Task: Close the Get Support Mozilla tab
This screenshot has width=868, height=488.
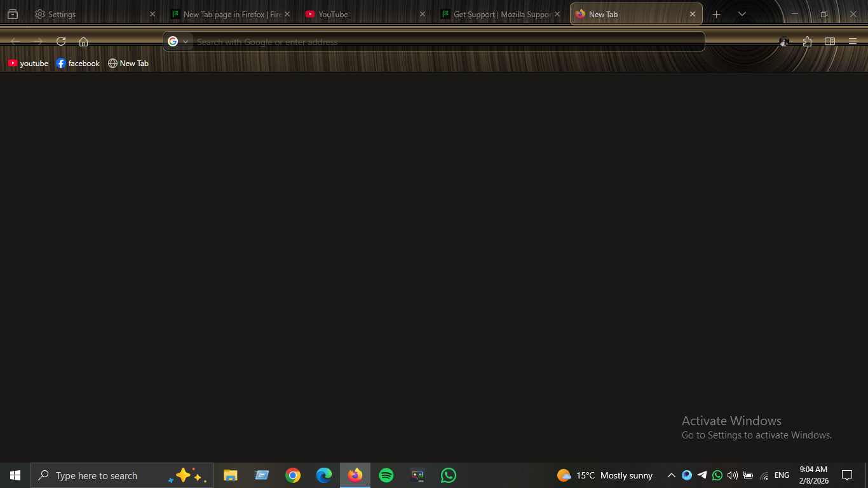Action: tap(557, 14)
